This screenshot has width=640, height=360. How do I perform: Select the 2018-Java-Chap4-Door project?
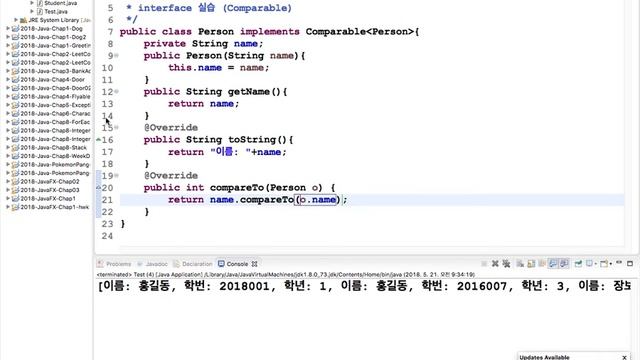(x=52, y=80)
